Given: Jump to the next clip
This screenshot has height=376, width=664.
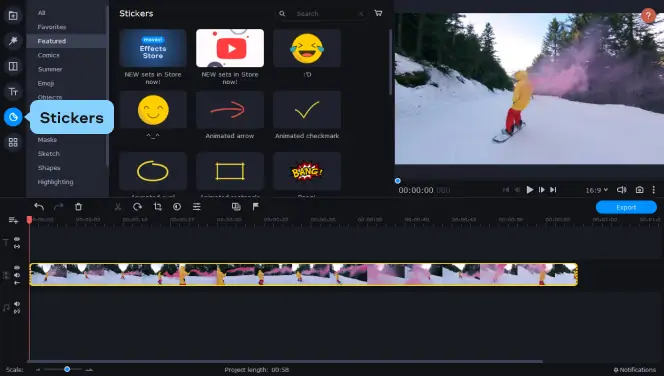Looking at the screenshot, I should click(x=553, y=190).
